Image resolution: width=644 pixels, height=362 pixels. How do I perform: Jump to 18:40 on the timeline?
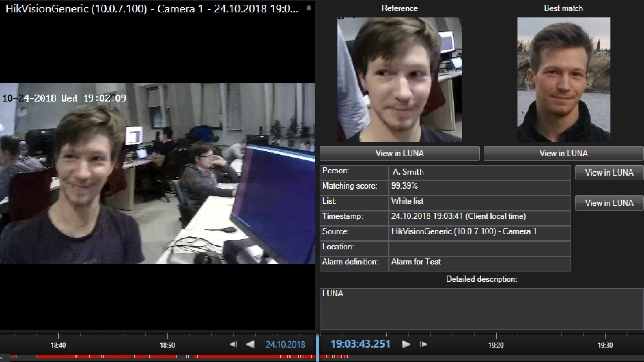tap(58, 345)
